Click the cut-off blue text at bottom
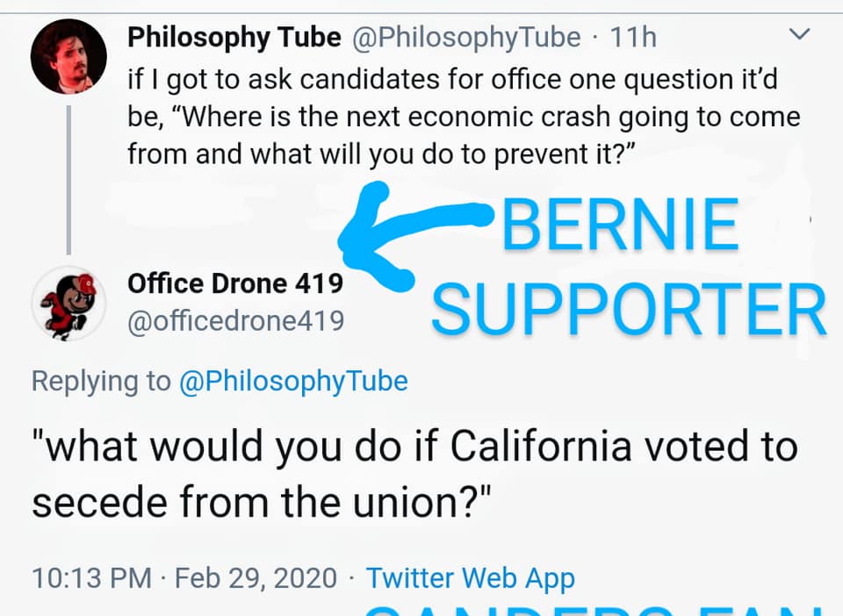The image size is (843, 616). tap(593, 609)
